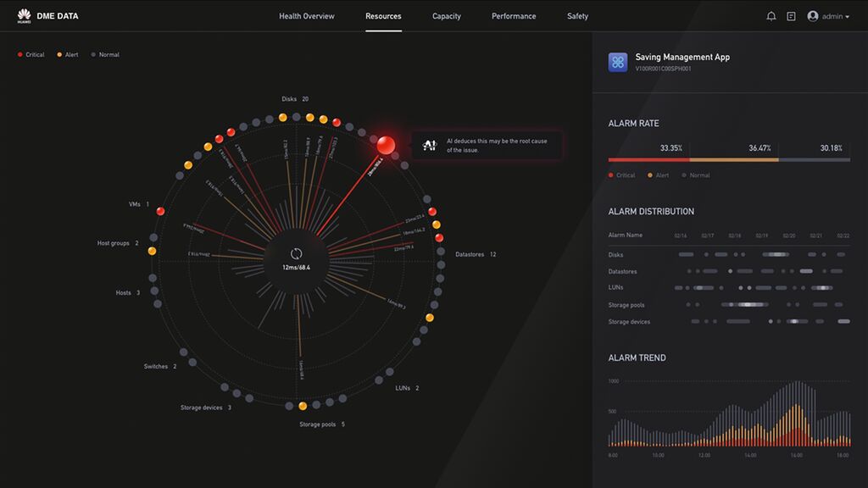The height and width of the screenshot is (488, 868).
Task: Click the Huawei DME Data logo
Action: (x=47, y=16)
